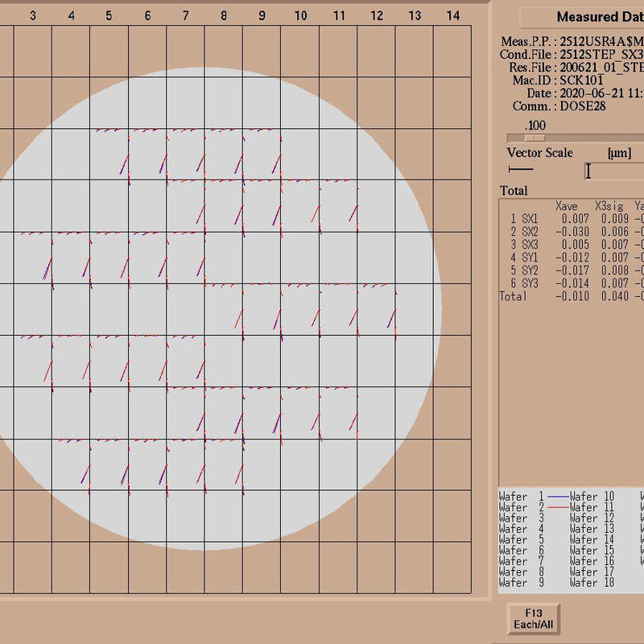Click the Vector Scale label

(539, 153)
